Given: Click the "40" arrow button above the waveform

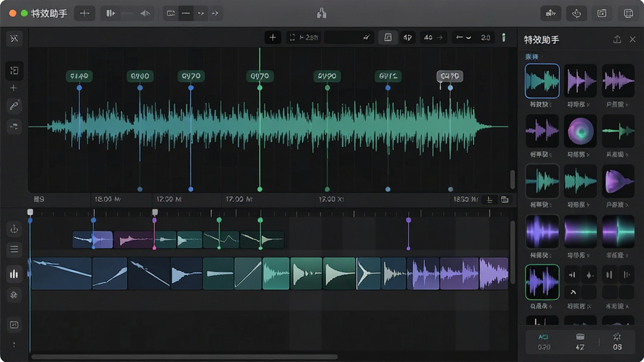Looking at the screenshot, I should coord(433,37).
